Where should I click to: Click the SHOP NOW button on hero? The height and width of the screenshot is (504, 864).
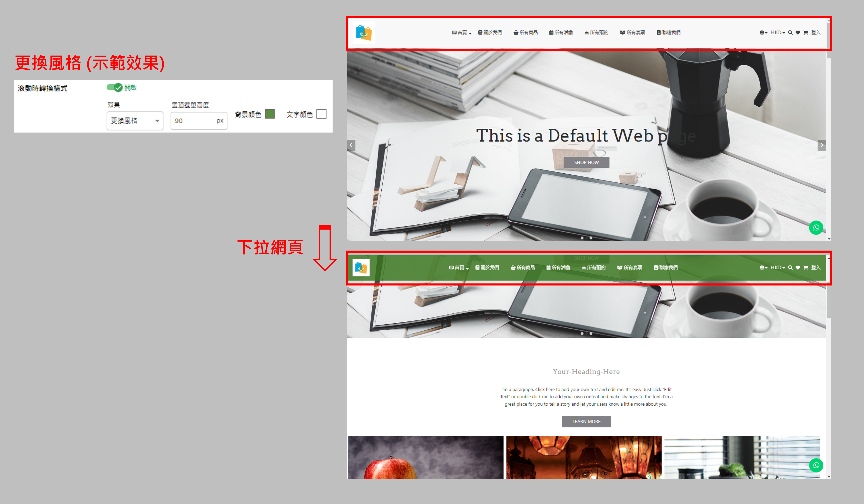click(586, 163)
